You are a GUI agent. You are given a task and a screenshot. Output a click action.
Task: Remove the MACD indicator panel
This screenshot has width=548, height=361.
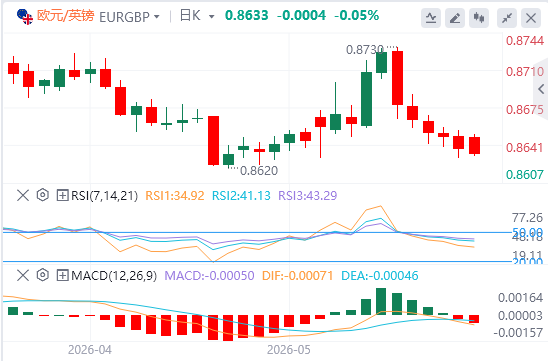coord(23,275)
